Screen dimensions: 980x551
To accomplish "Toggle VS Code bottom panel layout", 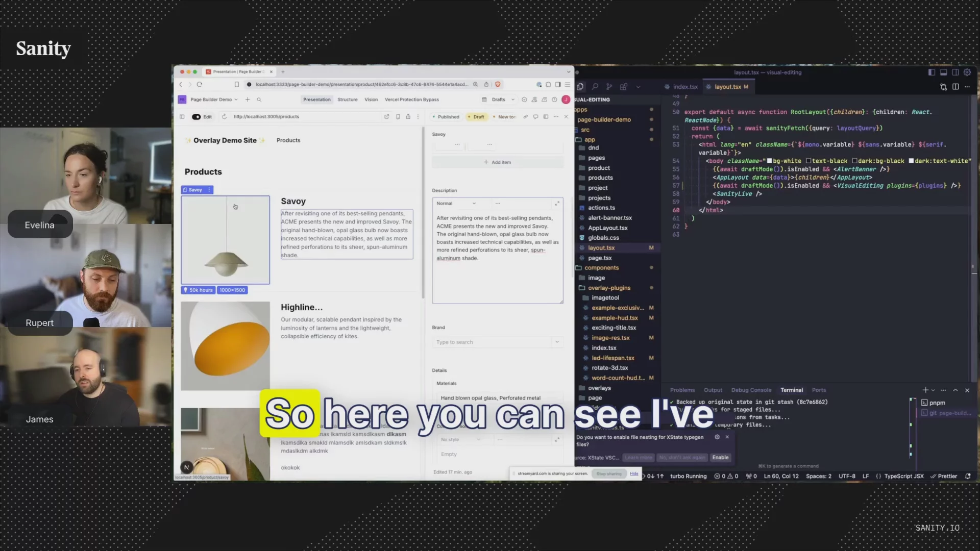I will click(943, 72).
